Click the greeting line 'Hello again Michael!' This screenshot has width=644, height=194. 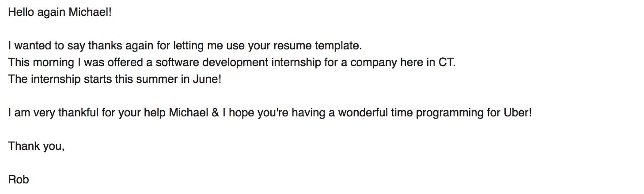tap(60, 13)
